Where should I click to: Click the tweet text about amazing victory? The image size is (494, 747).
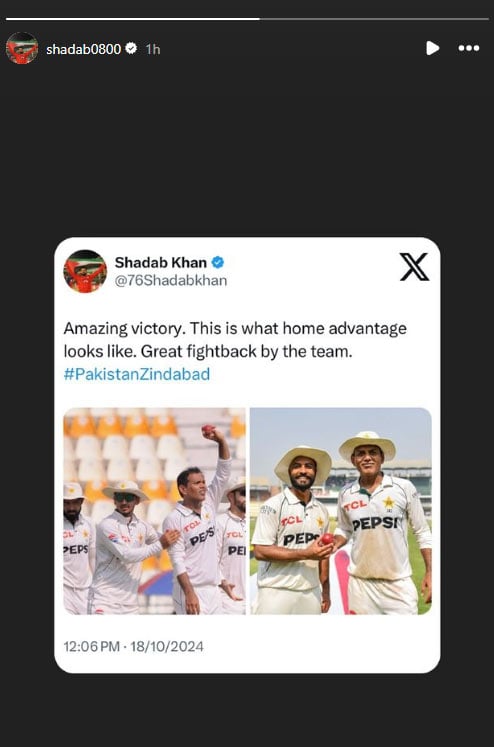point(235,340)
